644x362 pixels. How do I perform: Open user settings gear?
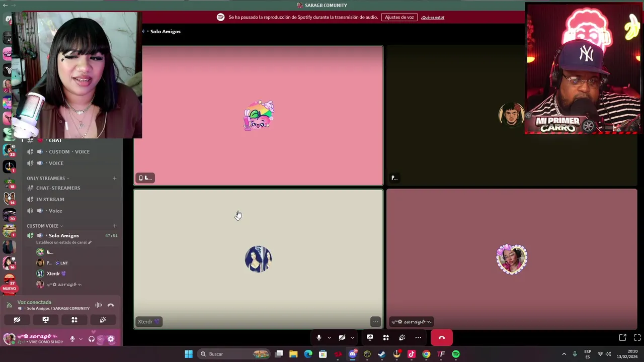[x=111, y=339]
